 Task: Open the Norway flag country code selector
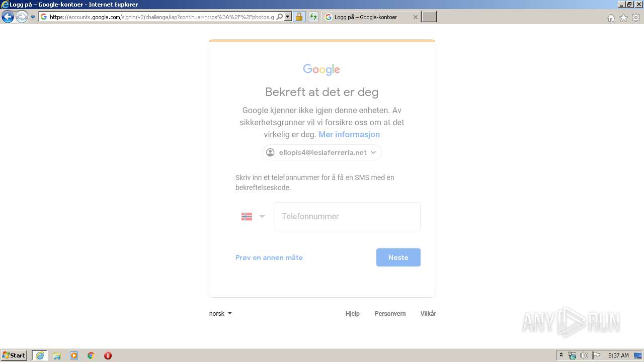click(253, 216)
